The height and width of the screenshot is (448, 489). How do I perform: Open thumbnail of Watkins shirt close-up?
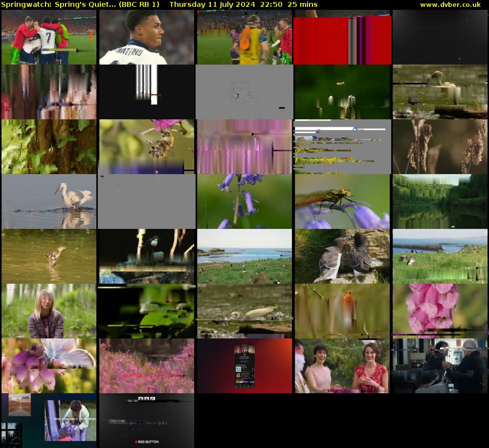(x=147, y=37)
